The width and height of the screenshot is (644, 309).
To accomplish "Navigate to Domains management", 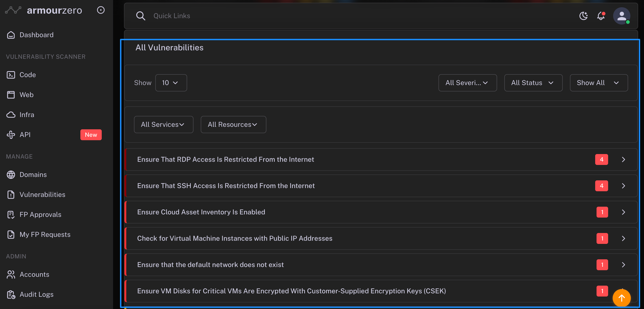I will tap(33, 175).
